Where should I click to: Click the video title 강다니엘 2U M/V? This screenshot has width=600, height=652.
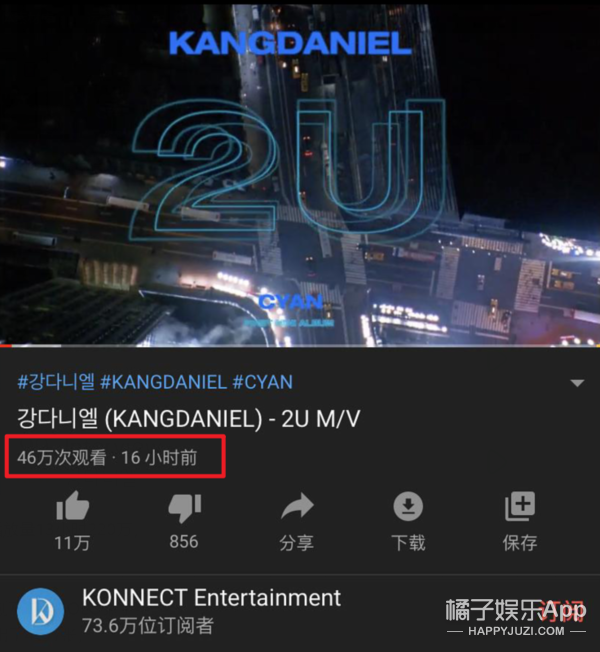(188, 419)
